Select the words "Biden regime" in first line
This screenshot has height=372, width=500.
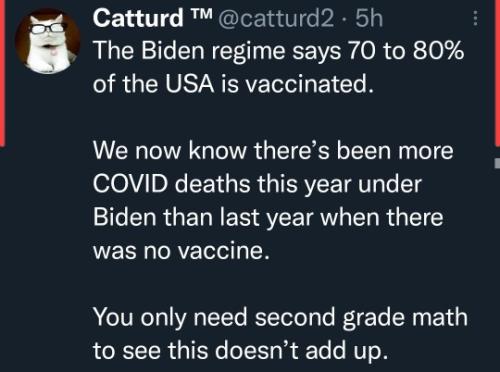(x=213, y=52)
